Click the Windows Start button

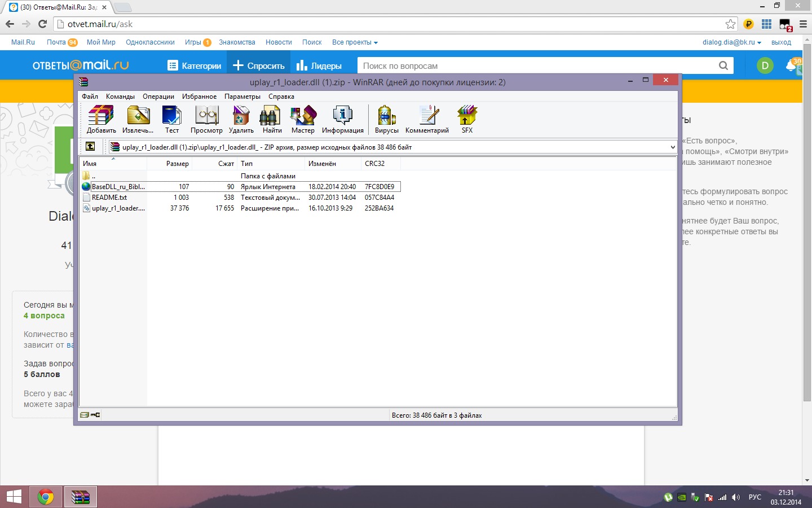pos(14,497)
